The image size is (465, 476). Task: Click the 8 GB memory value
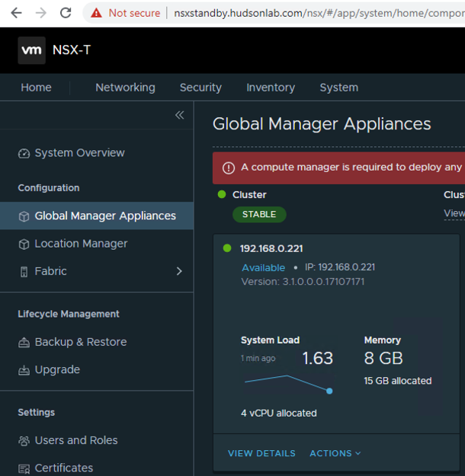coord(383,359)
